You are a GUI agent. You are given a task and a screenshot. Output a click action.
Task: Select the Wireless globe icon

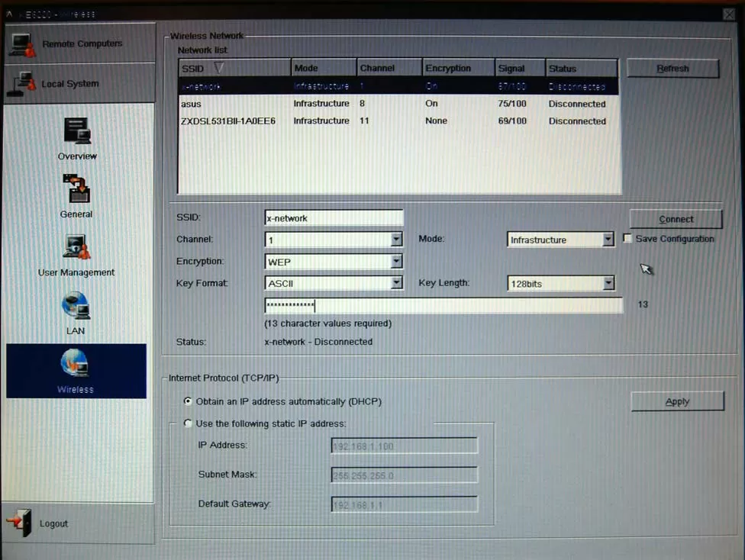click(x=76, y=364)
